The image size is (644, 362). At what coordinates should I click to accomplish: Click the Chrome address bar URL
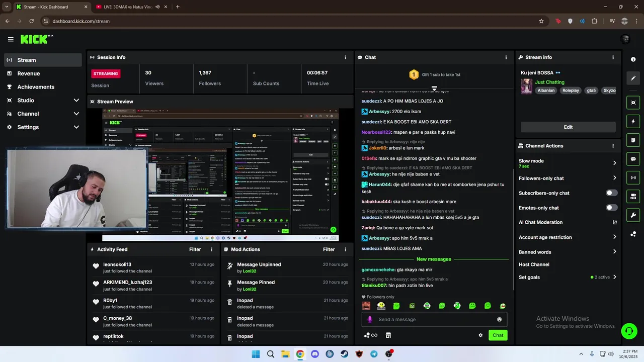pyautogui.click(x=81, y=21)
